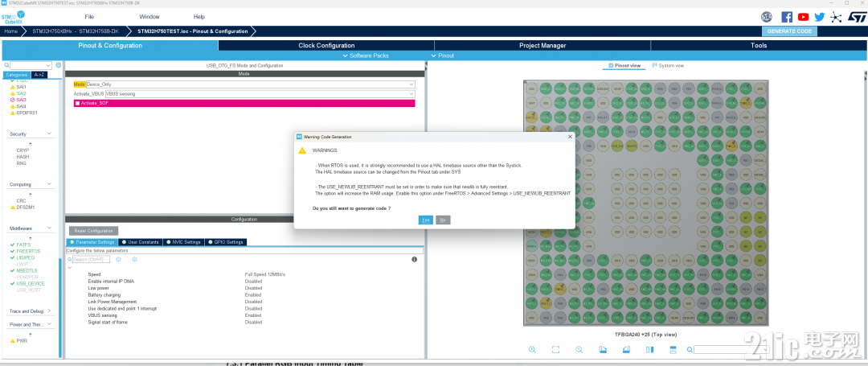
Task: Confirm code generation with Yes
Action: (426, 220)
